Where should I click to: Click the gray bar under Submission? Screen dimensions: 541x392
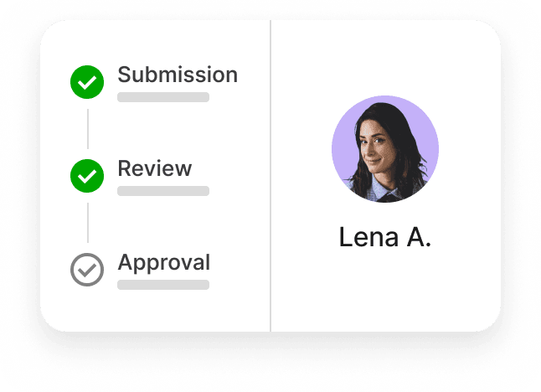click(163, 97)
